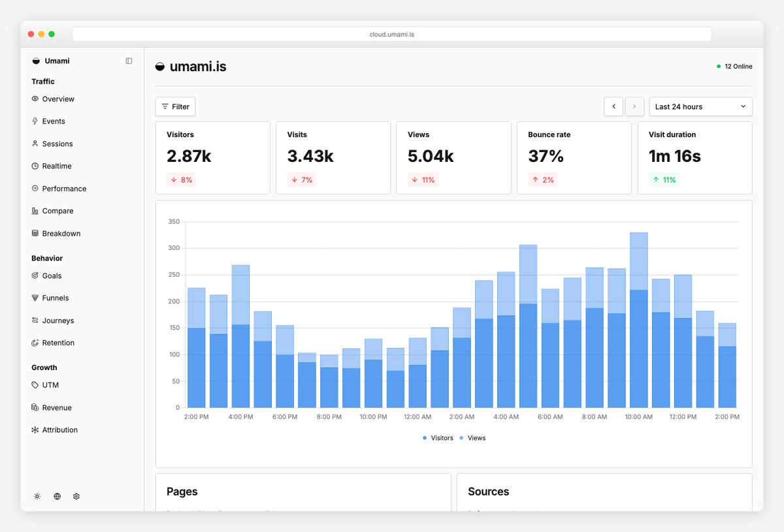The height and width of the screenshot is (532, 784).
Task: Click the 12 Online status indicator
Action: 734,66
